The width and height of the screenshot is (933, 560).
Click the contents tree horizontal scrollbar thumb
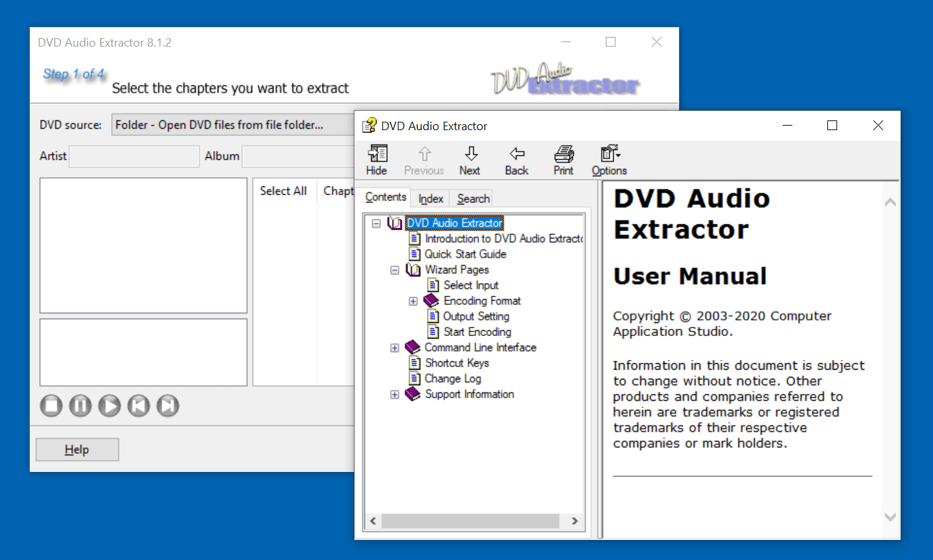tap(470, 521)
